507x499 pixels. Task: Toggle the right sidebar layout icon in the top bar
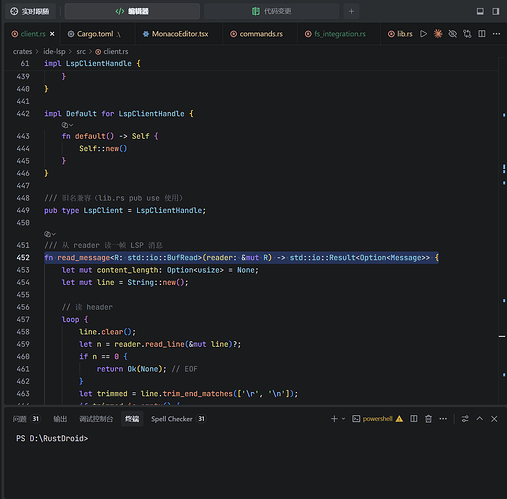tap(496, 11)
